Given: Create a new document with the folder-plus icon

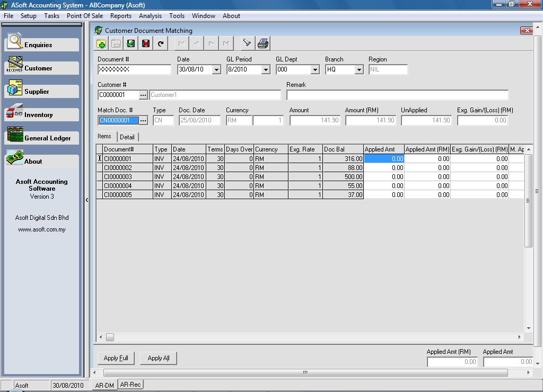Looking at the screenshot, I should pos(101,43).
